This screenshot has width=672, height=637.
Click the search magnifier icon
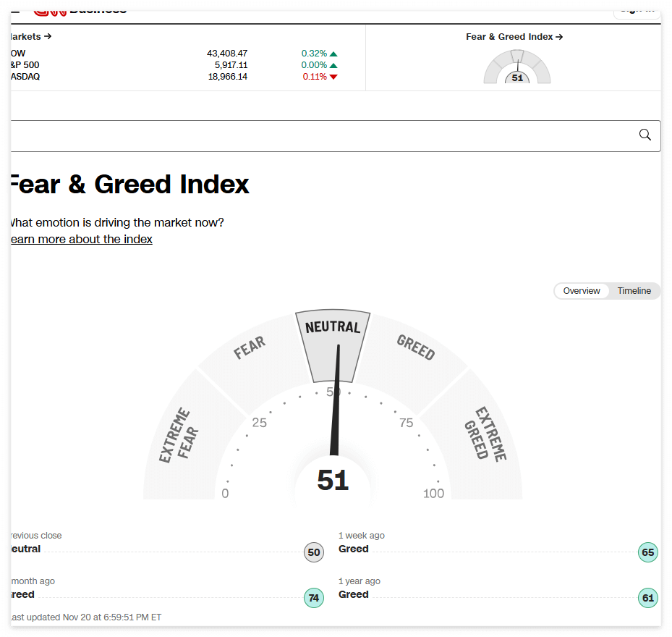click(x=645, y=135)
